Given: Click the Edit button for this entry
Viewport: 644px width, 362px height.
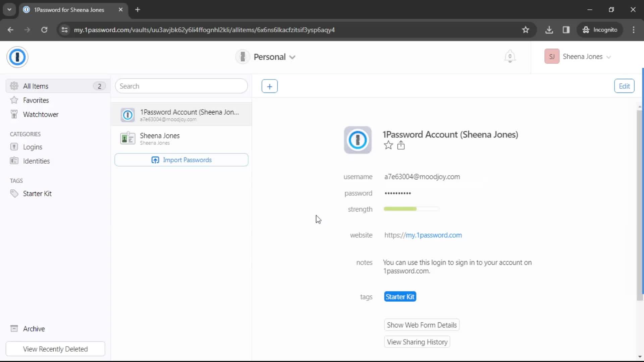Looking at the screenshot, I should click(x=625, y=86).
